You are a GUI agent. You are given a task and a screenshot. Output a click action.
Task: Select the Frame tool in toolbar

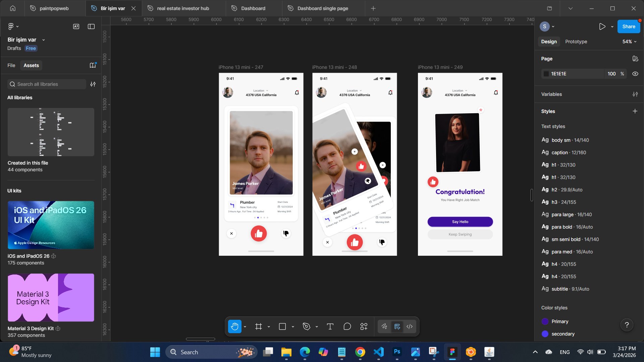[258, 326]
